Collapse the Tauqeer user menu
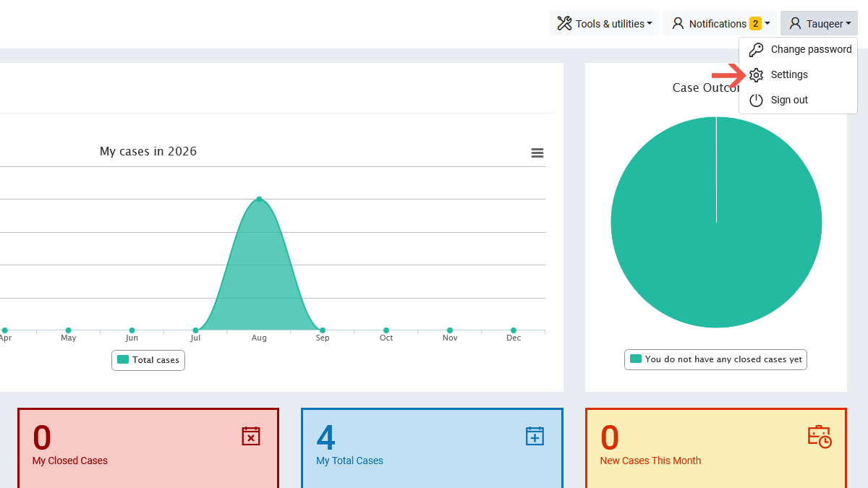This screenshot has height=488, width=868. point(819,23)
